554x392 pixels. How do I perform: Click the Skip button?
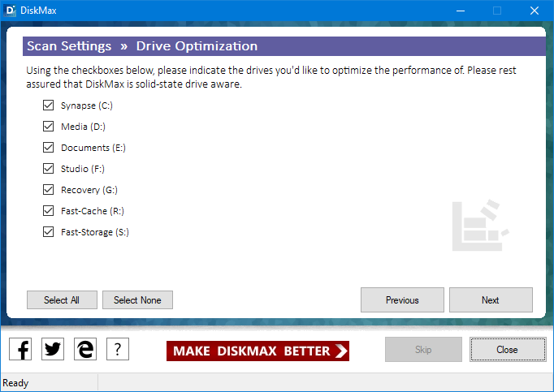click(x=423, y=349)
